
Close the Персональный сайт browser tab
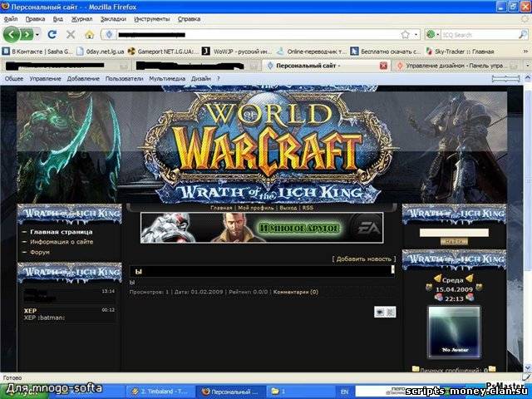tap(383, 65)
